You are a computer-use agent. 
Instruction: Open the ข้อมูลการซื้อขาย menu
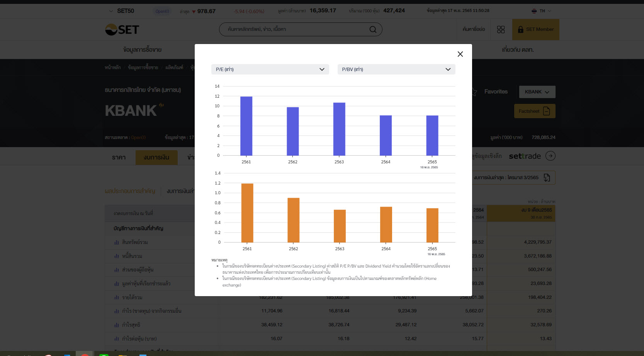tap(142, 50)
